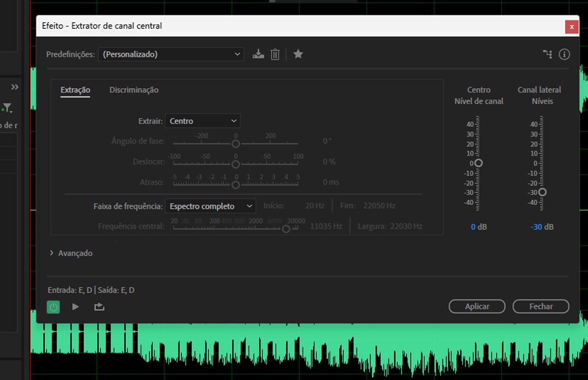Switch to the Extração tab
Image resolution: width=588 pixels, height=380 pixels.
[76, 90]
